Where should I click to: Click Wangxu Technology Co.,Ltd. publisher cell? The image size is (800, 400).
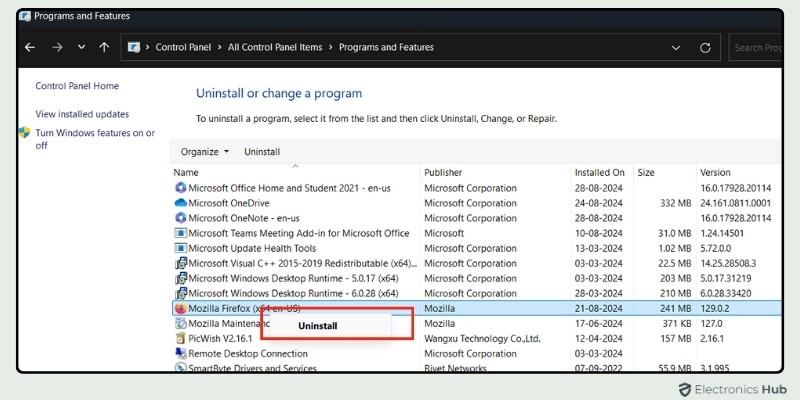[482, 338]
